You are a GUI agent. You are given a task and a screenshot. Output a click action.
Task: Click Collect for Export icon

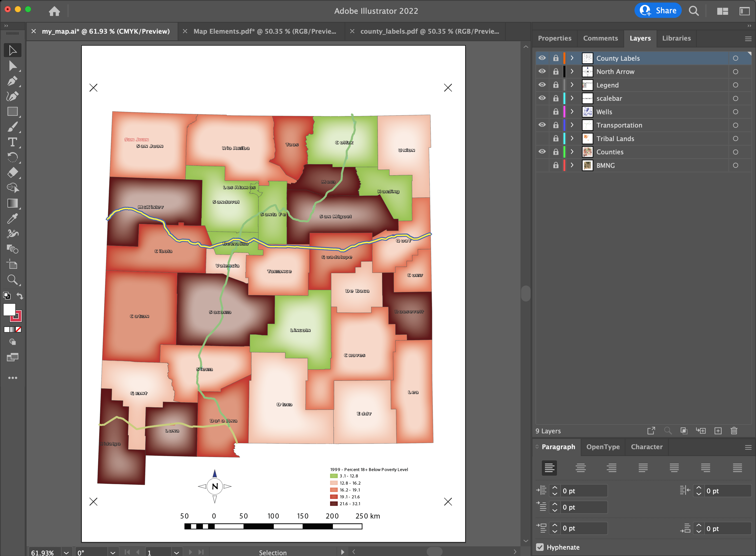[x=651, y=431]
